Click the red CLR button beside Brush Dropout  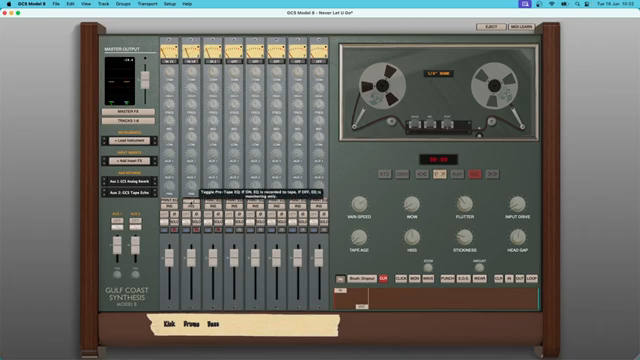pyautogui.click(x=383, y=279)
